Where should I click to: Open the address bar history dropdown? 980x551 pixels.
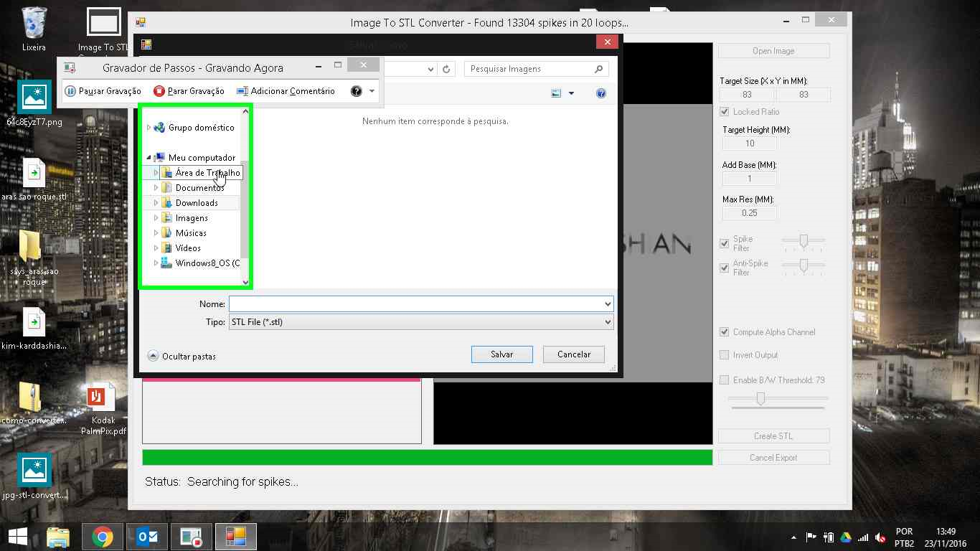tap(430, 70)
